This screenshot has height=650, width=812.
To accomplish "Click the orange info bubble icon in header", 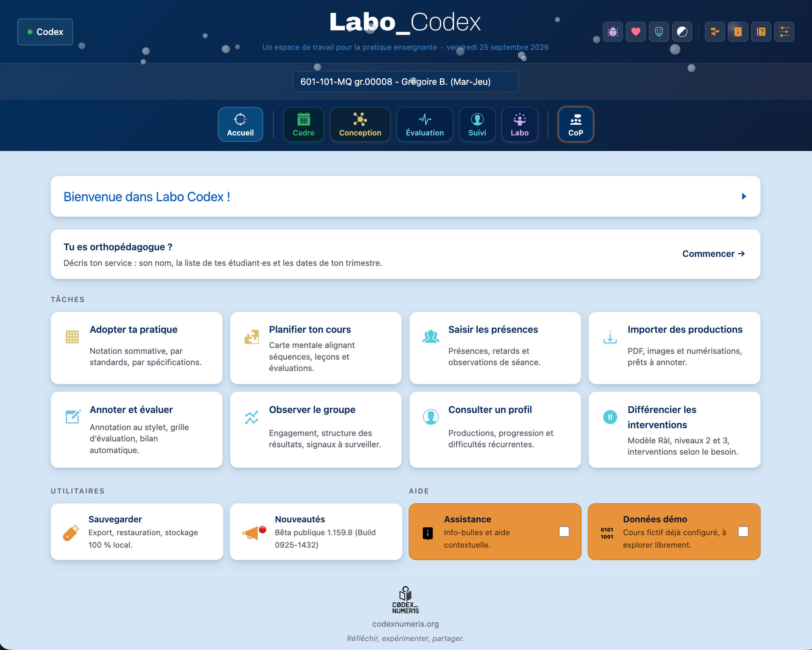I will pos(738,32).
